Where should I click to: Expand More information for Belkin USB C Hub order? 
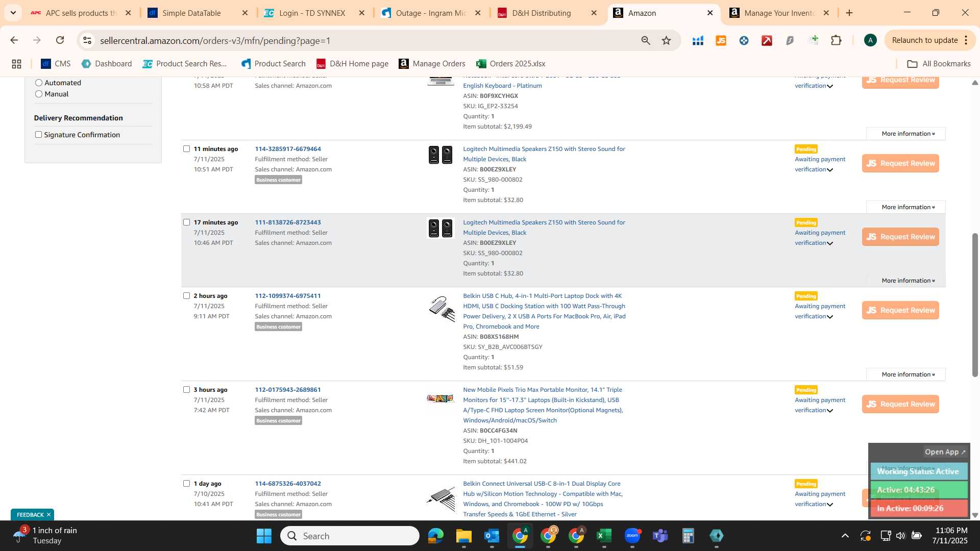coord(906,374)
